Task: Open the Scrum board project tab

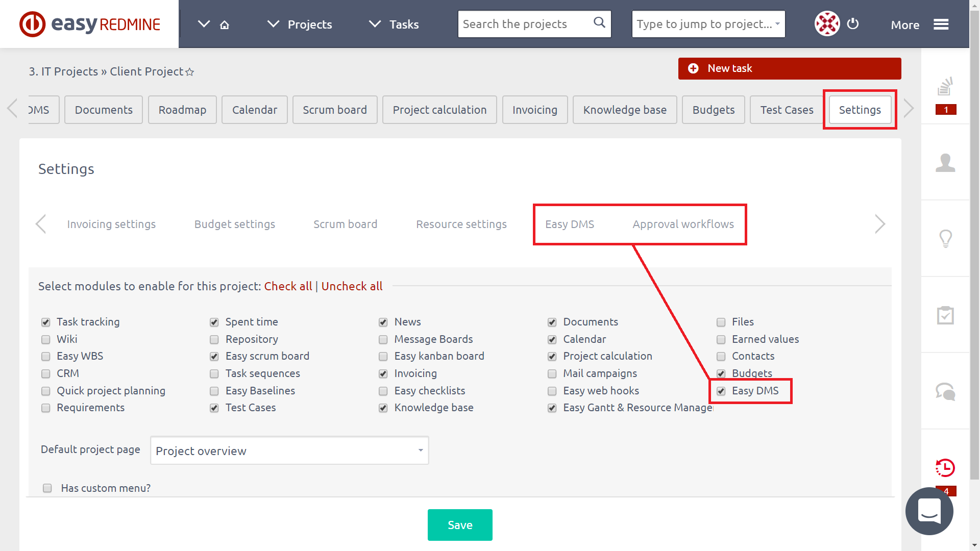Action: pos(335,110)
